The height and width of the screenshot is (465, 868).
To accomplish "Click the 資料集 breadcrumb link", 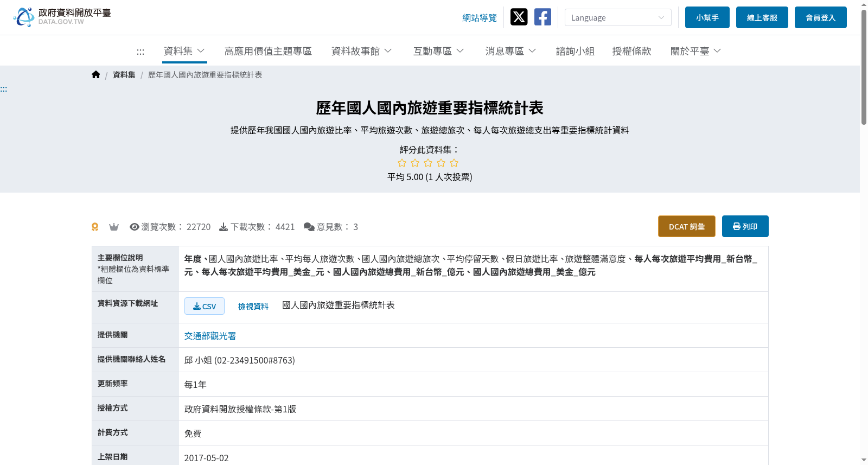I will [x=124, y=75].
